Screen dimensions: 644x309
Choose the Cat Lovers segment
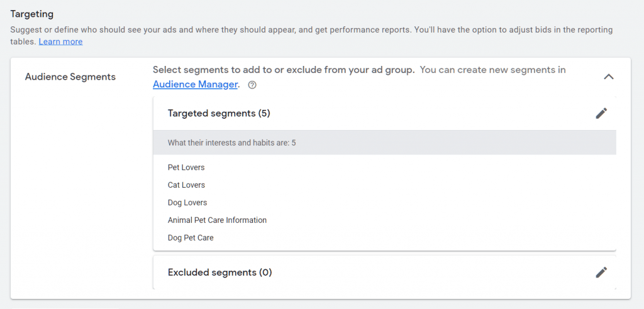[x=186, y=185]
